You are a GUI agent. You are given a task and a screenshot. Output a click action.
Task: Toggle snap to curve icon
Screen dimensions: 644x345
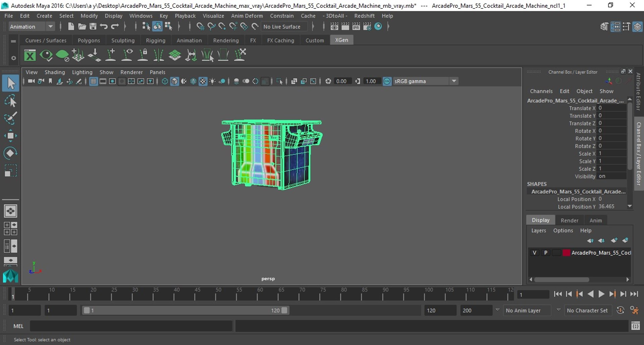pos(211,27)
